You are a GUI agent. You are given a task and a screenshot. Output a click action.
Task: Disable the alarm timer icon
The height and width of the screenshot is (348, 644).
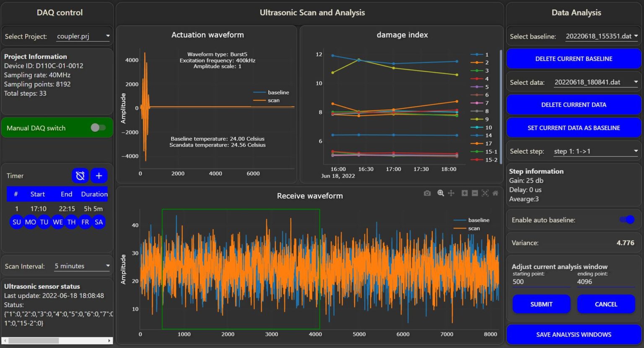(80, 175)
